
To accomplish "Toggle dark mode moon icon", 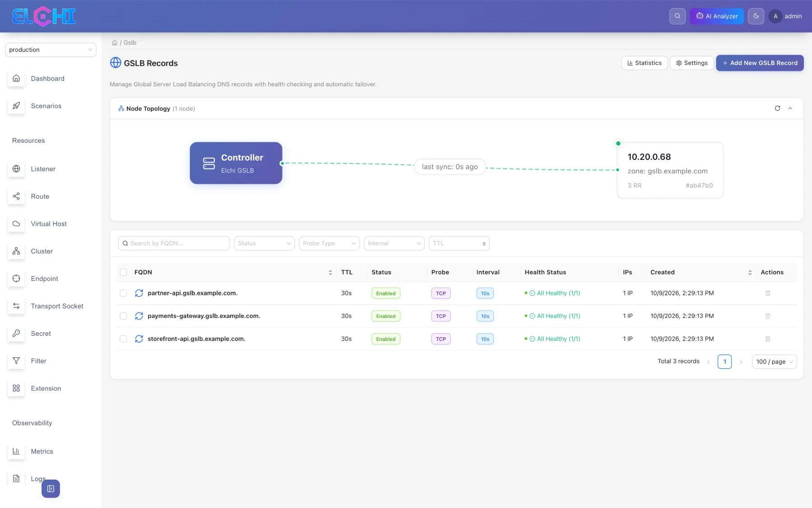I will click(756, 16).
